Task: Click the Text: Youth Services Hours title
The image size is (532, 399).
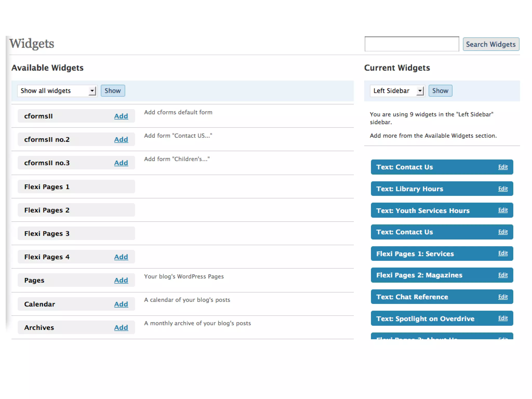Action: click(423, 211)
